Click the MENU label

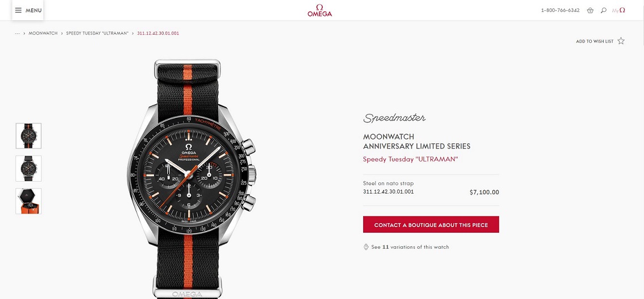click(x=33, y=10)
